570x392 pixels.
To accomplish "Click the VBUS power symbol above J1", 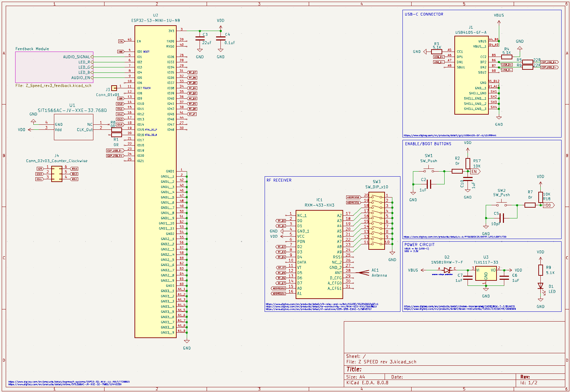I will point(499,22).
